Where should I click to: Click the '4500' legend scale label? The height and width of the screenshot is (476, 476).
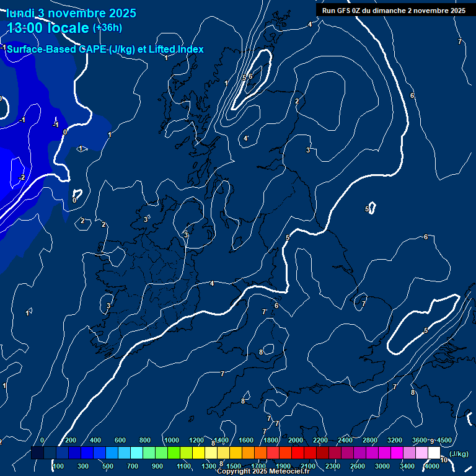click(444, 440)
